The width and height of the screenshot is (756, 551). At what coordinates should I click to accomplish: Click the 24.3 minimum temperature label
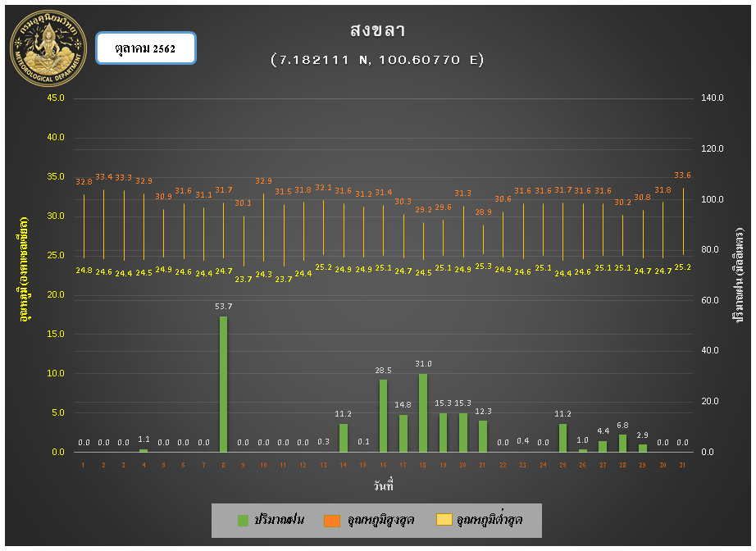263,275
